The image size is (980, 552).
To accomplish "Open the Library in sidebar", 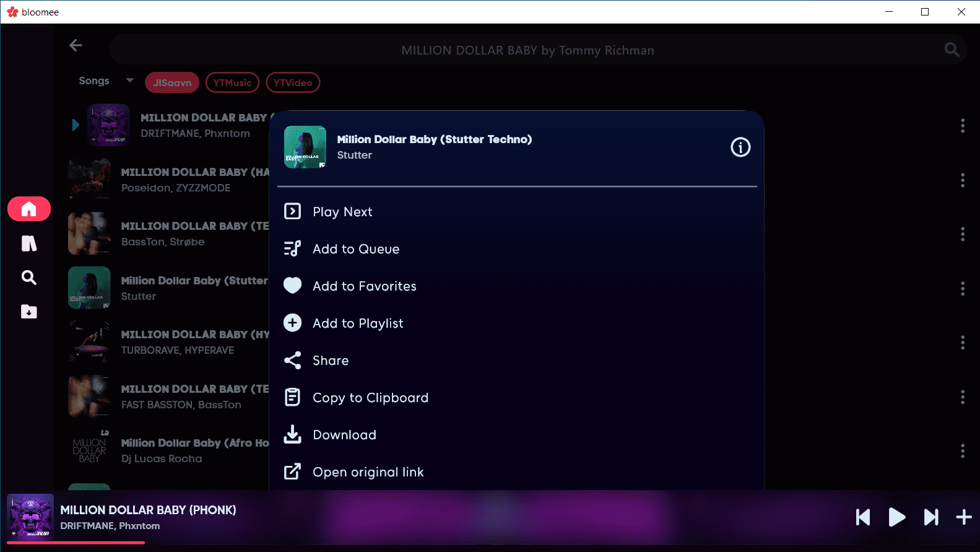I will (x=29, y=243).
